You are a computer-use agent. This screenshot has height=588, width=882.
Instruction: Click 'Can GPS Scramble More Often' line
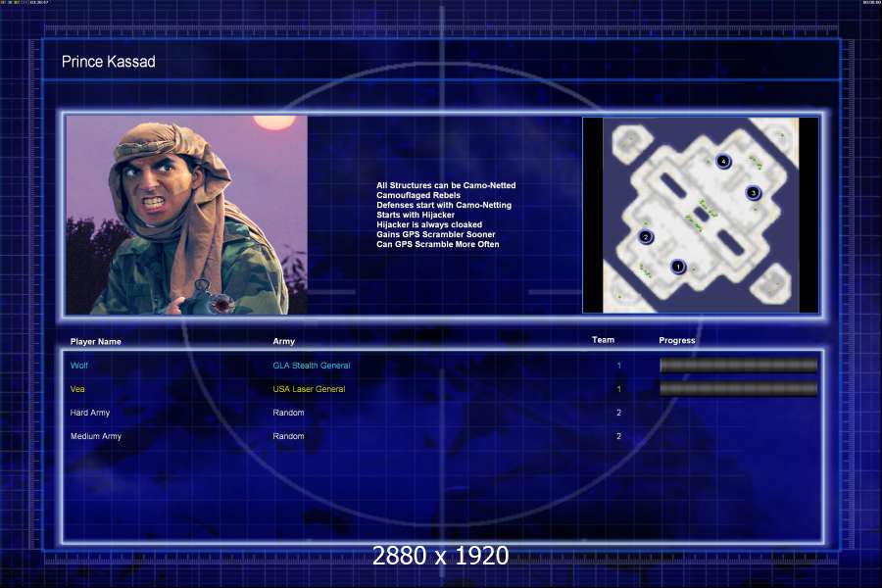(438, 244)
